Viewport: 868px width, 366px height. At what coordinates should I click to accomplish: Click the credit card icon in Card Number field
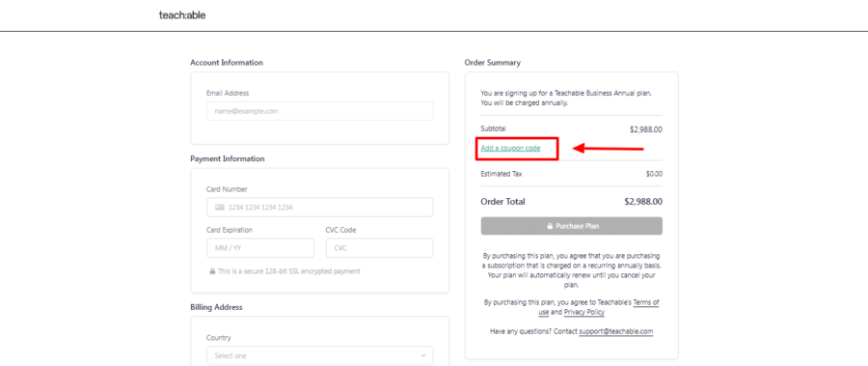coord(219,208)
